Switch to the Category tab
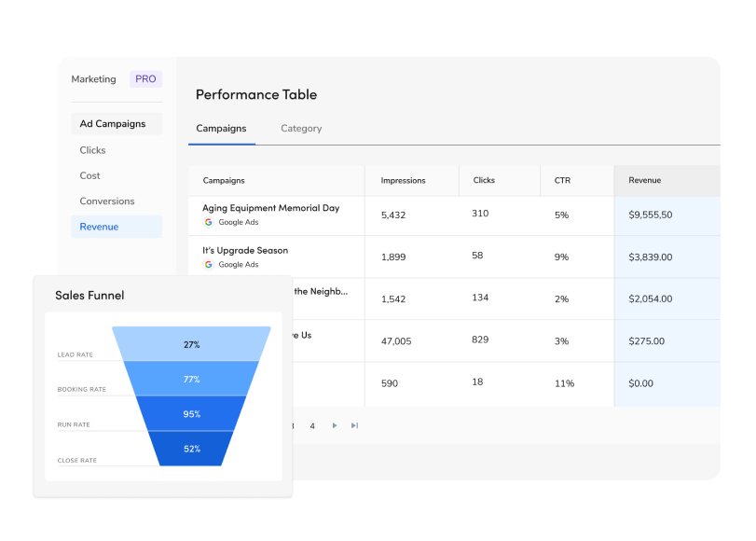This screenshot has height=541, width=756. pyautogui.click(x=300, y=128)
